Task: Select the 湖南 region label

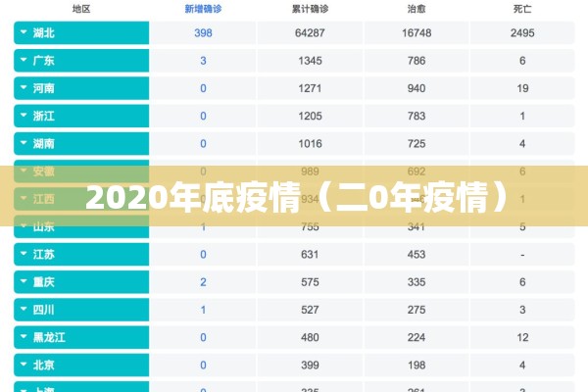Action: (44, 144)
